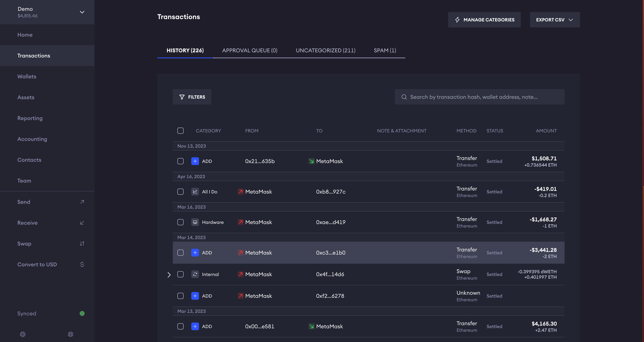Click the Convert to USD dollar icon
644x342 pixels.
[82, 264]
